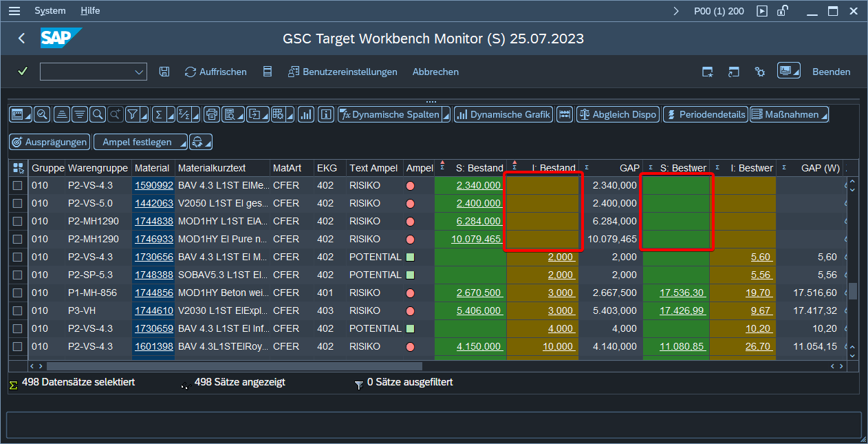Open the Maßnahmen dropdown menu

click(x=823, y=115)
